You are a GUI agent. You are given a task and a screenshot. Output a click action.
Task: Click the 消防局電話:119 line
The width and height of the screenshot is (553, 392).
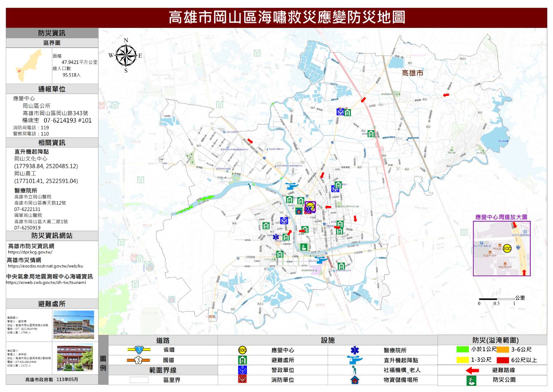point(31,128)
